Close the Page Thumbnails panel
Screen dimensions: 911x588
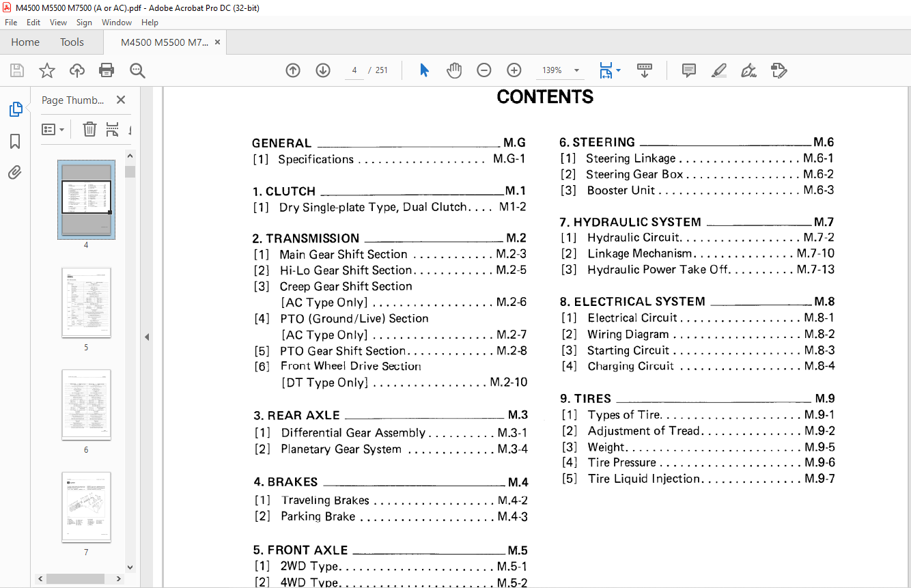pyautogui.click(x=121, y=100)
